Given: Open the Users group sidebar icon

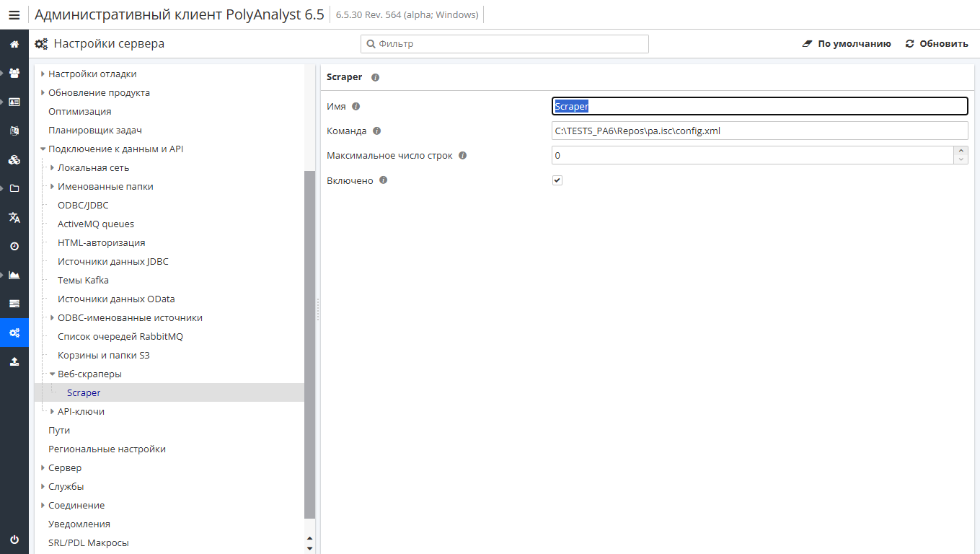Looking at the screenshot, I should (x=14, y=73).
